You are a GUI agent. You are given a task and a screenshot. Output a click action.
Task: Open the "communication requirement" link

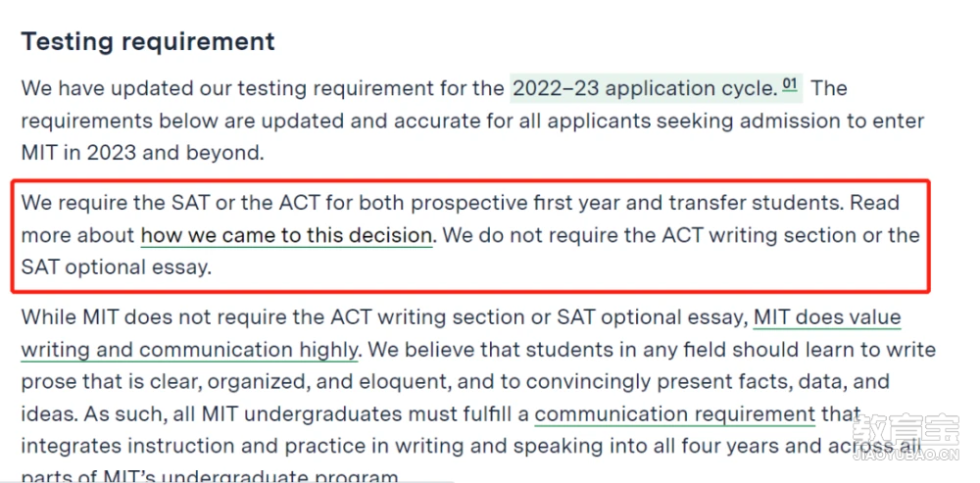675,414
